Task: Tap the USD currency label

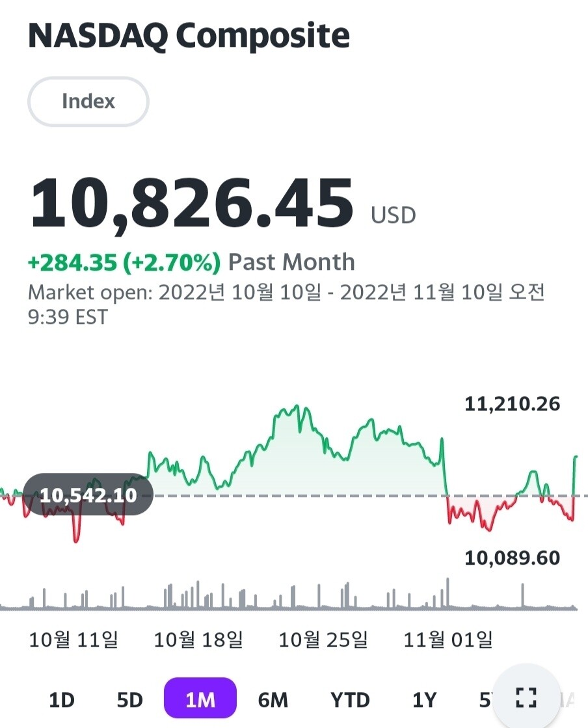Action: click(x=393, y=215)
